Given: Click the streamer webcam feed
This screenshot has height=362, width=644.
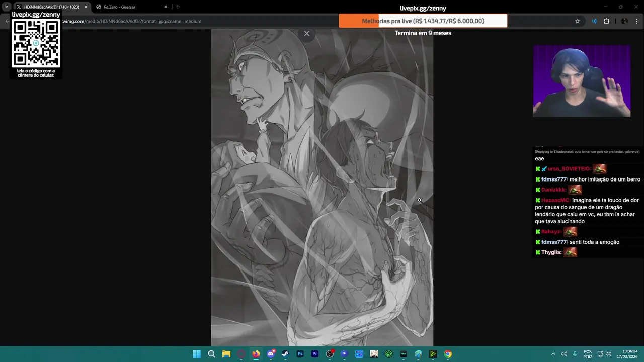Looking at the screenshot, I should tap(582, 81).
